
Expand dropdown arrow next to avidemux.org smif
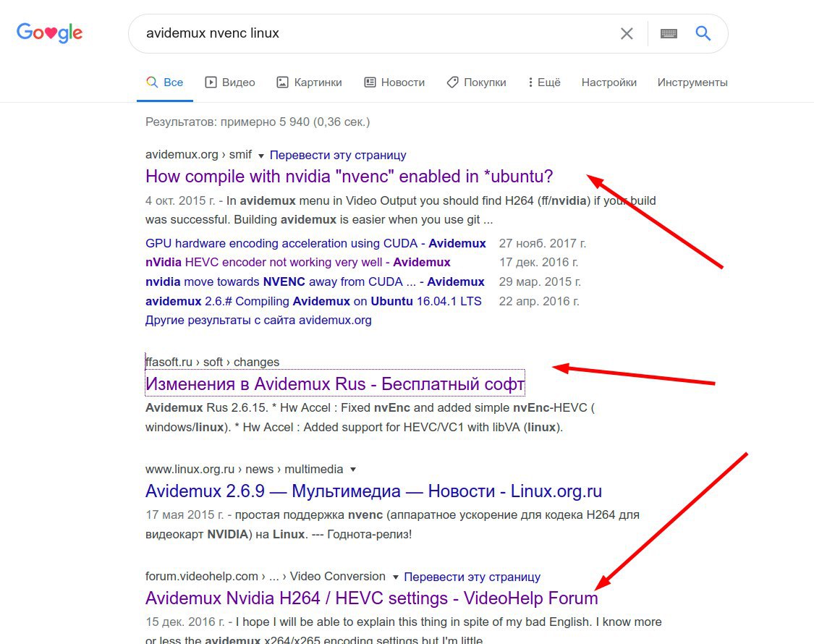coord(261,156)
